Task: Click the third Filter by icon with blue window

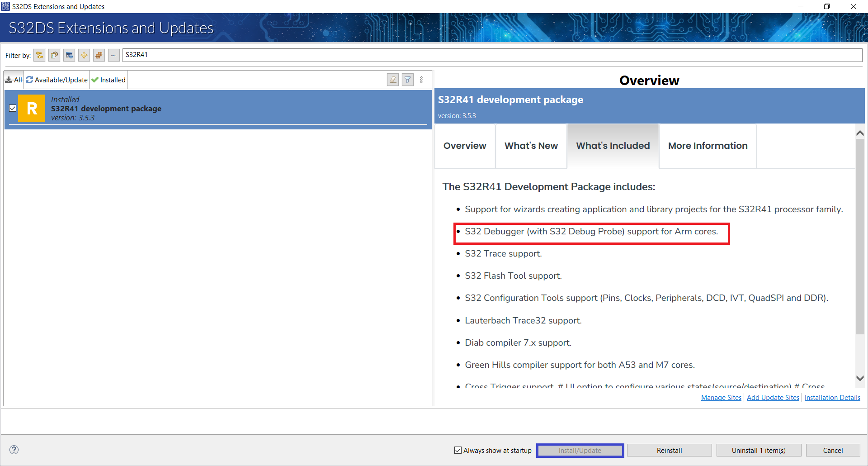Action: [69, 55]
